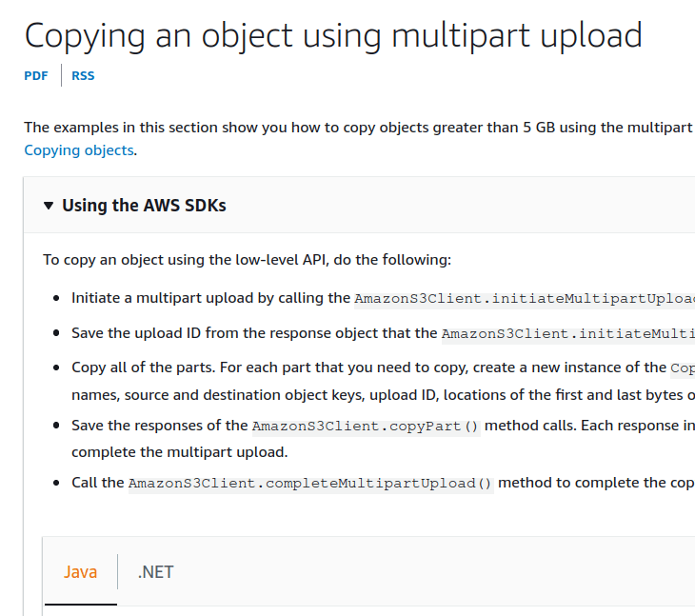The image size is (695, 616).
Task: Select the Java tab
Action: point(80,571)
